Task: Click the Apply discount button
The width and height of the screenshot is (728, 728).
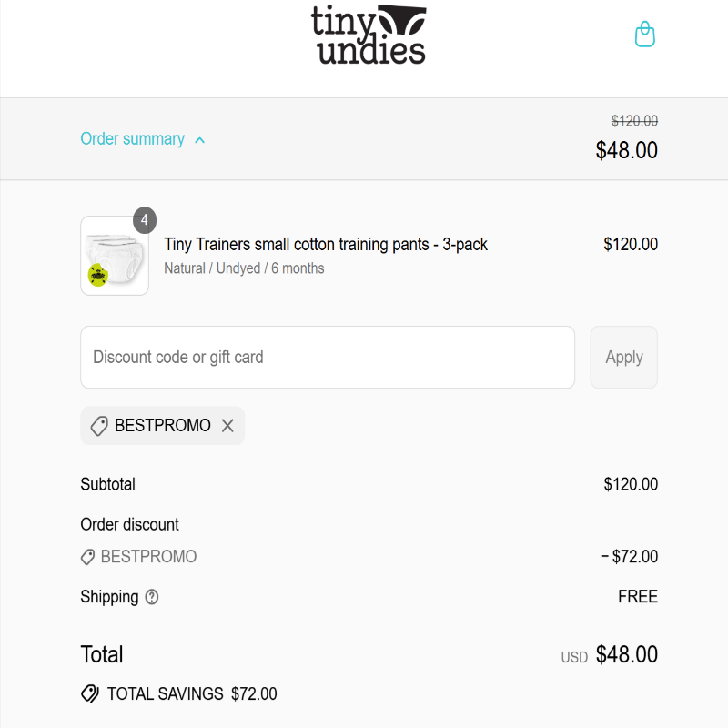Action: pyautogui.click(x=623, y=357)
